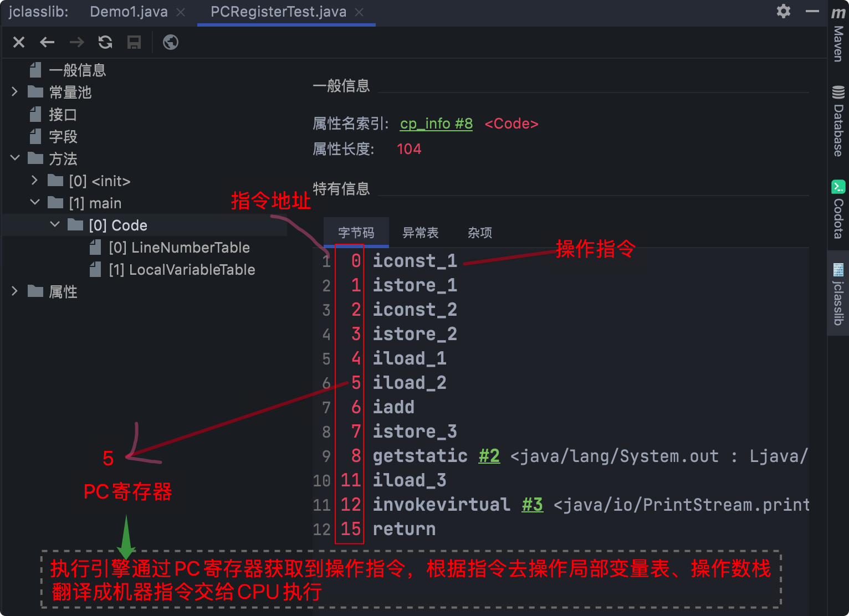The width and height of the screenshot is (849, 616).
Task: Expand the 常量池 tree node
Action: pos(15,92)
